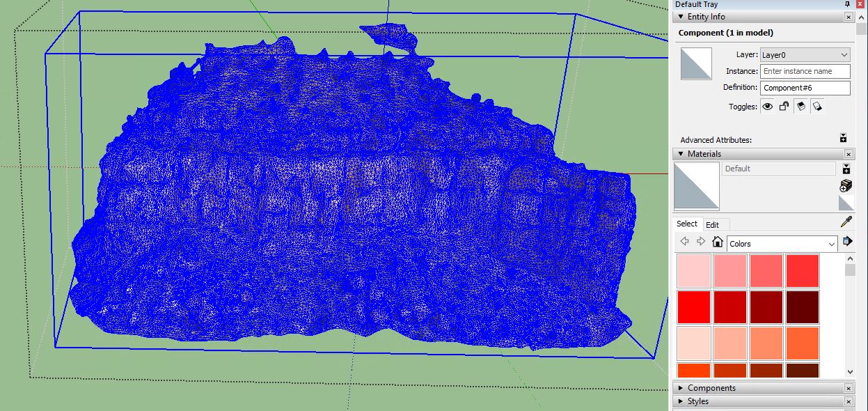Pin the Default Tray with auto-hide icon
Screen dimensions: 868x411
coord(849,4)
